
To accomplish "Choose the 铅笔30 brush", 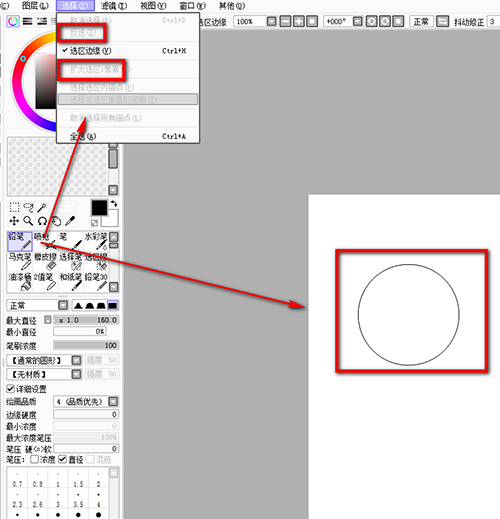I will point(96,281).
